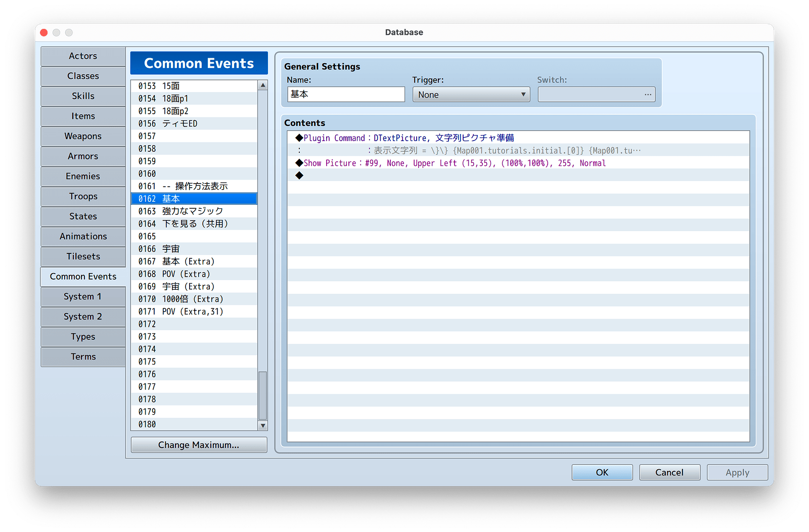Viewport: 809px width, 532px height.
Task: Select empty common event 0179
Action: (194, 412)
